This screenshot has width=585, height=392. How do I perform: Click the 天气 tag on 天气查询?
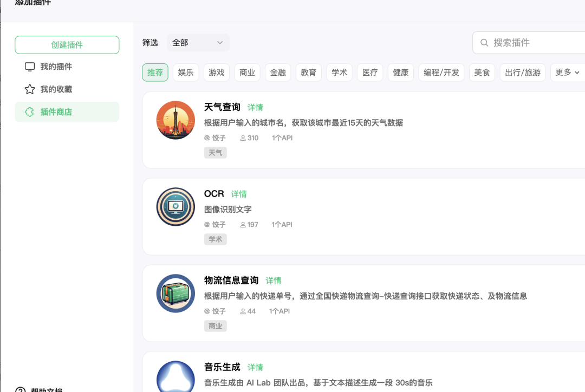pos(215,153)
